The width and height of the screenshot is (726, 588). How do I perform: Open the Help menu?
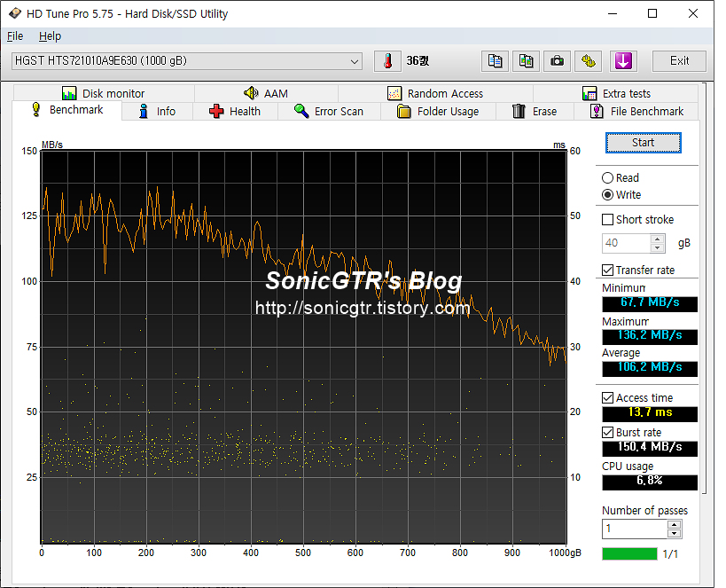click(50, 36)
